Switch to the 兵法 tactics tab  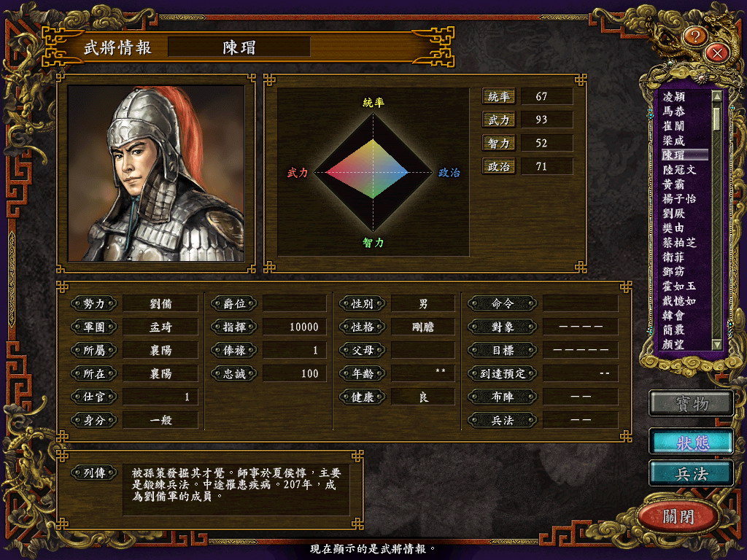point(692,473)
